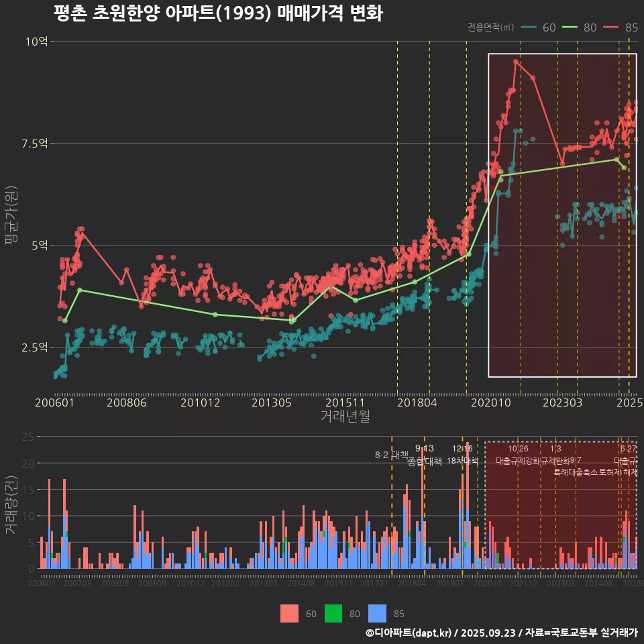The width and height of the screenshot is (644, 644).
Task: Select the green 80 swatch in bottom legend
Action: coord(333,613)
